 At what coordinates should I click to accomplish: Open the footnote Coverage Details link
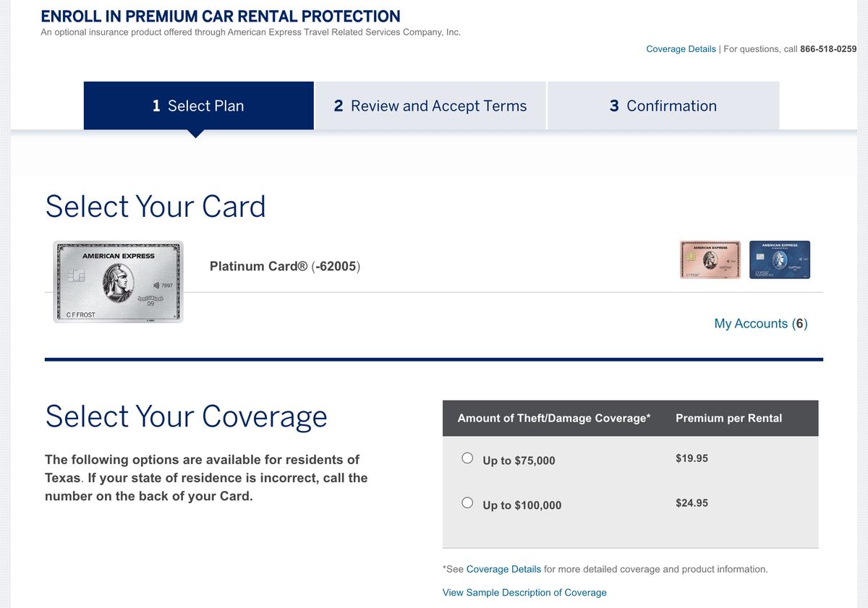click(503, 569)
